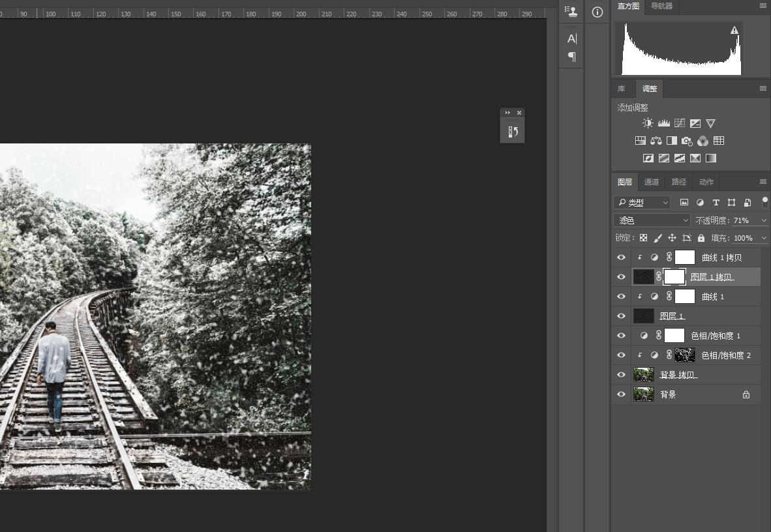Open the 填充 fill slider arrow

(x=764, y=238)
